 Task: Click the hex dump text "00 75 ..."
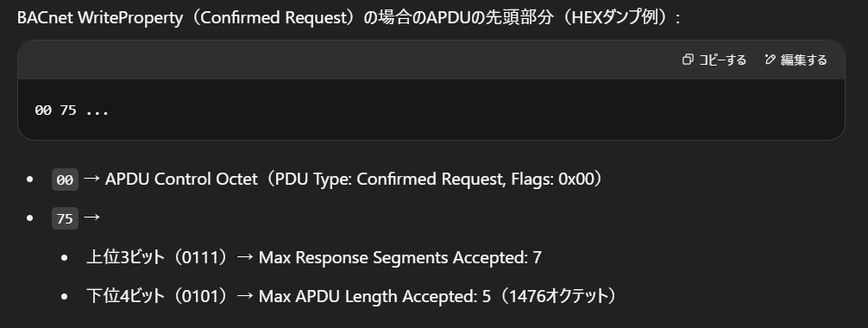click(x=72, y=110)
